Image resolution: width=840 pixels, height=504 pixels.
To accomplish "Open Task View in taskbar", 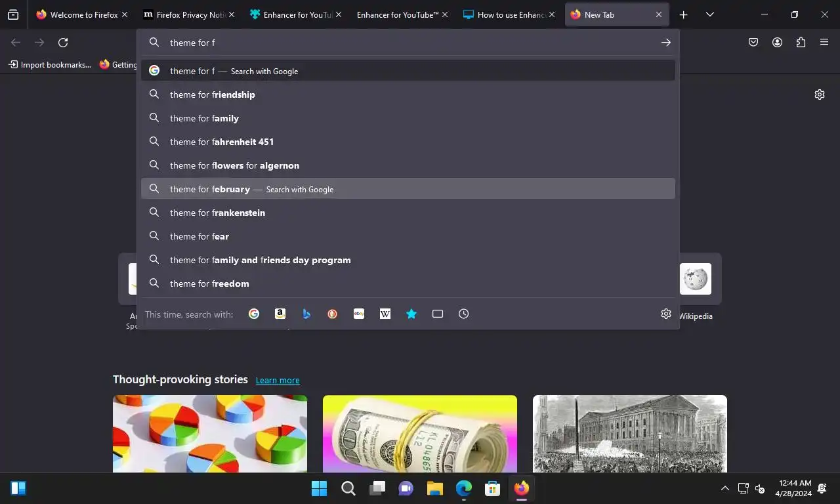I will click(377, 488).
